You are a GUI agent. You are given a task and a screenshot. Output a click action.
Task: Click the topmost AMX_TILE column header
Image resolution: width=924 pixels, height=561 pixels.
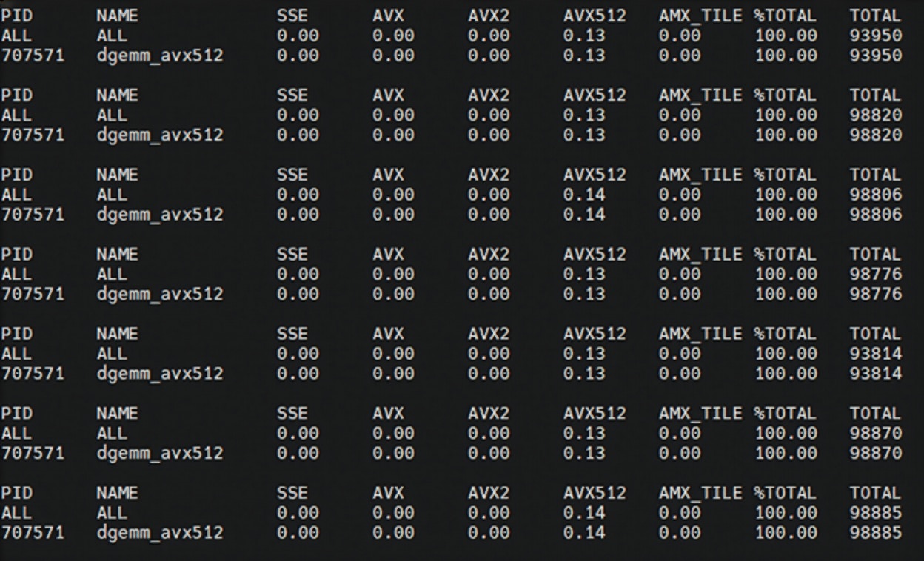[700, 16]
